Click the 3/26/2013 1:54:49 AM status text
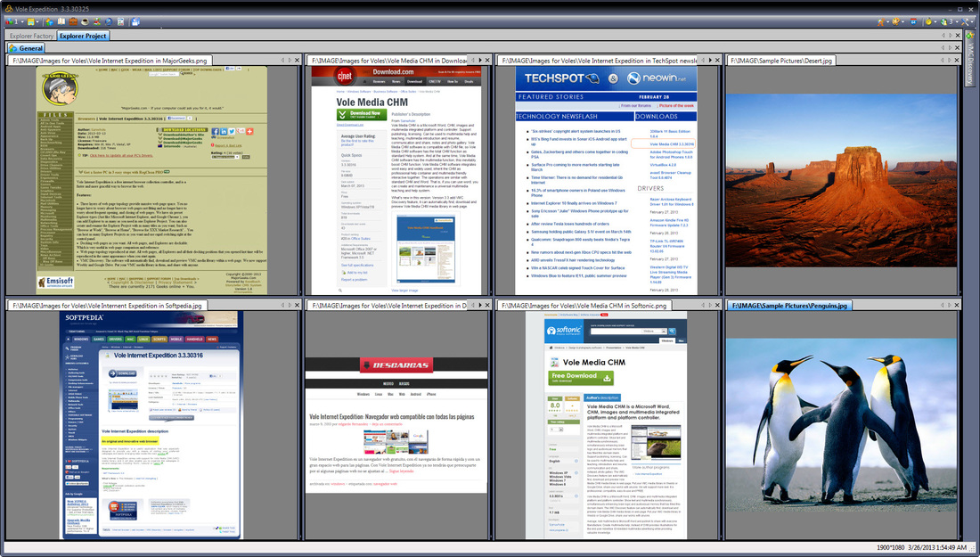This screenshot has width=980, height=557. coord(937,547)
